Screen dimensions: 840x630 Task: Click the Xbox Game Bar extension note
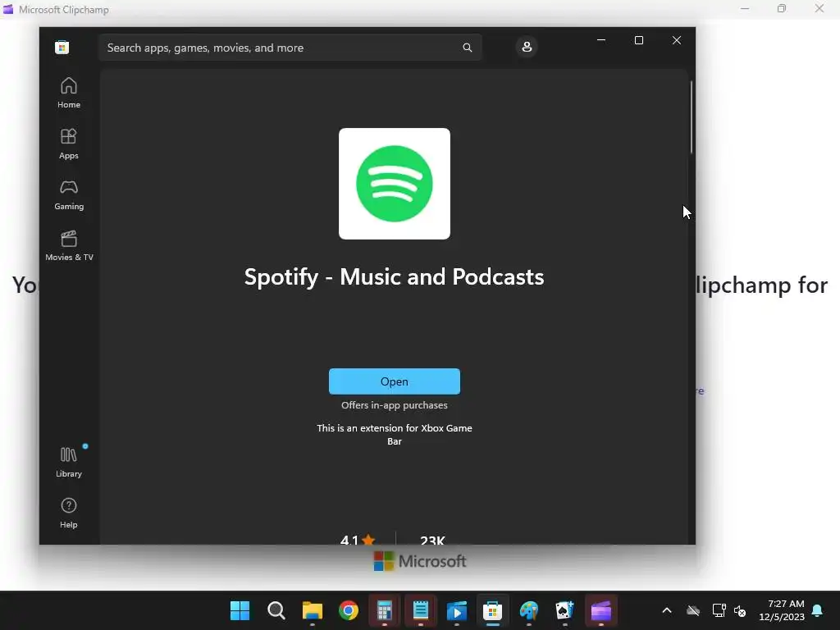coord(395,435)
